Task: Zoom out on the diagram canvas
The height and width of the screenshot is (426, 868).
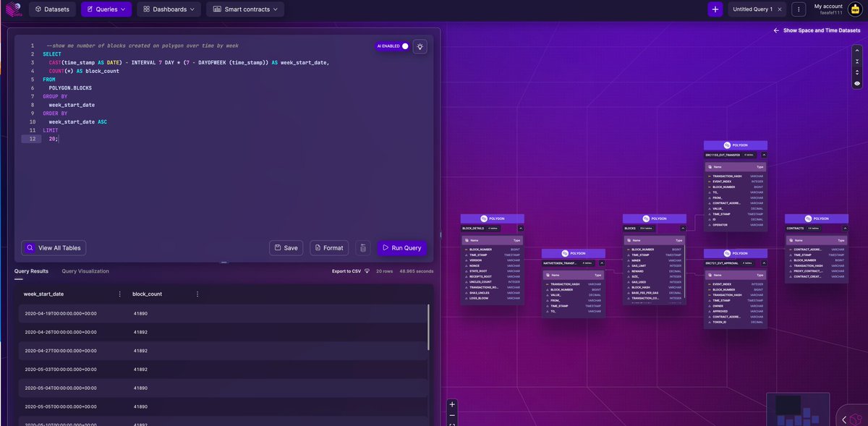Action: coord(452,415)
